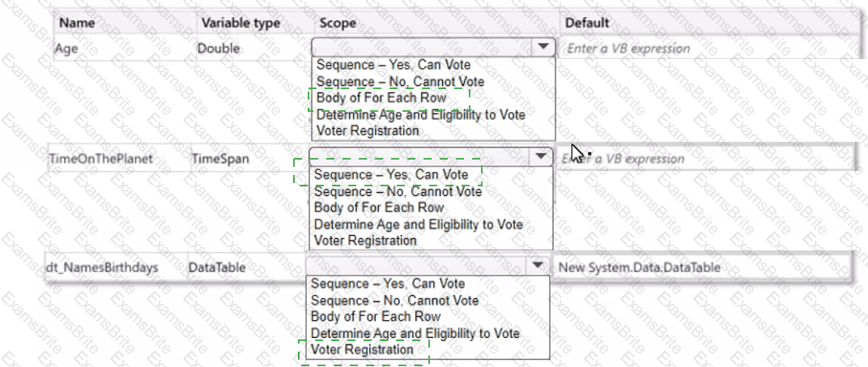Select the Age variable name cell
The image size is (868, 367).
coord(66,49)
